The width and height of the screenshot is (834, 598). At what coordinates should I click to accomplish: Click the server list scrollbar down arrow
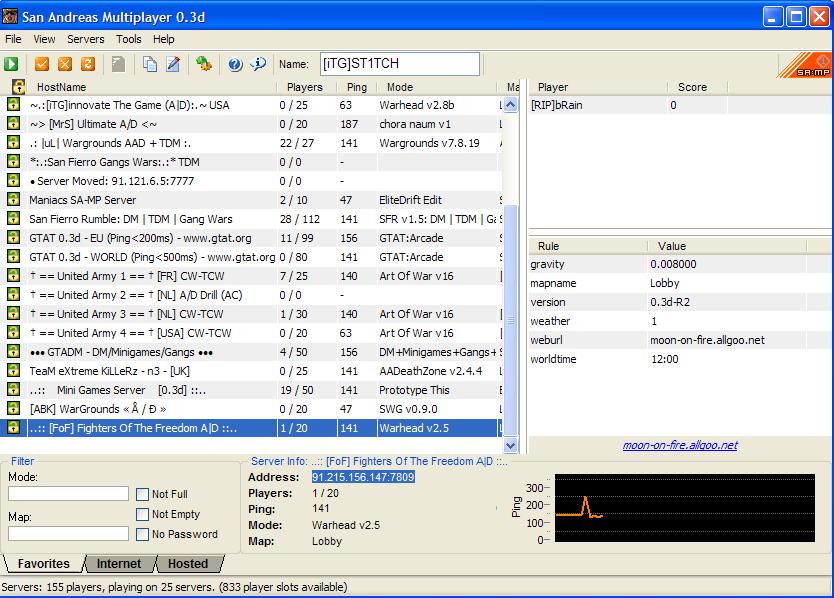(x=511, y=446)
